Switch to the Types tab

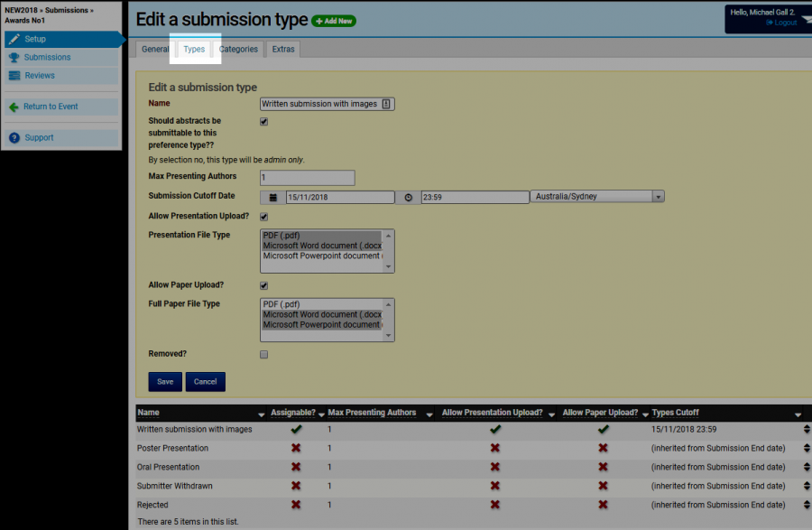point(194,50)
